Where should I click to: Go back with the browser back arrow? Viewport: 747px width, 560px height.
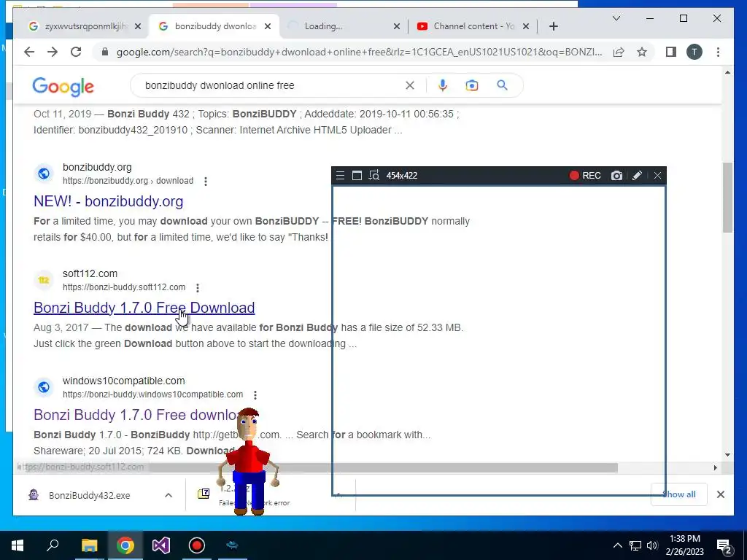point(29,52)
